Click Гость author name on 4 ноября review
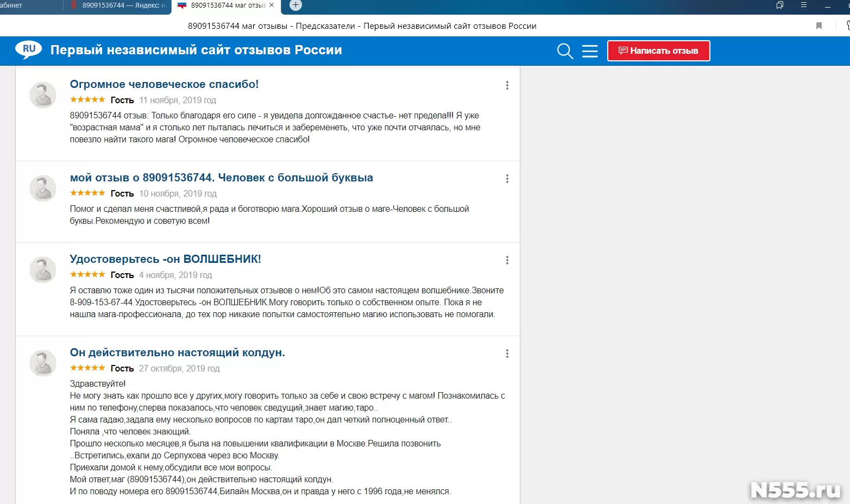Viewport: 850px width, 504px height. pyautogui.click(x=122, y=275)
